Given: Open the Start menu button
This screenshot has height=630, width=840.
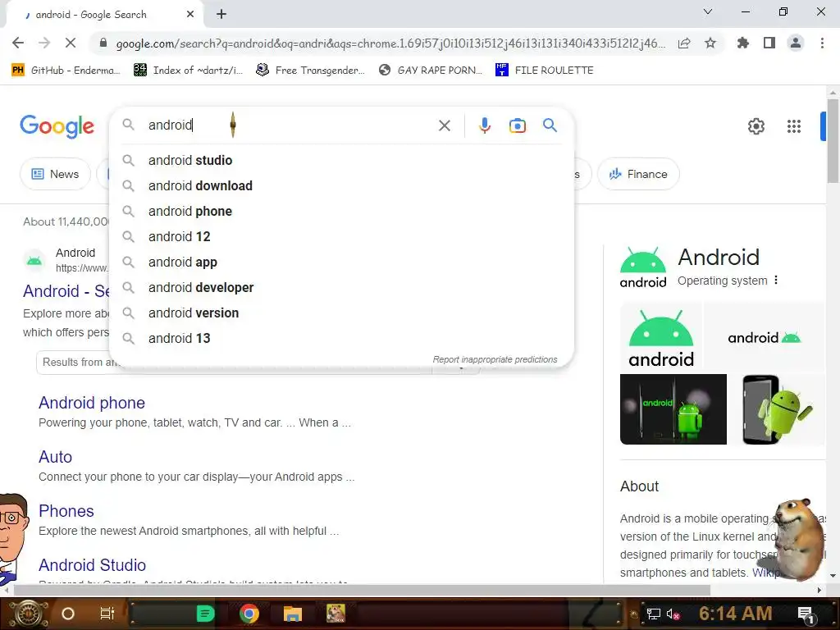Looking at the screenshot, I should click(x=29, y=614).
